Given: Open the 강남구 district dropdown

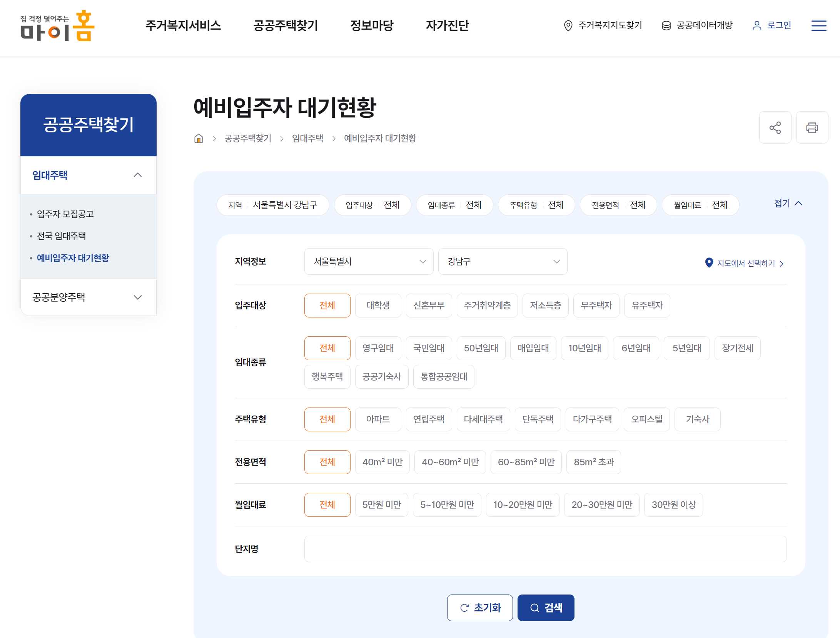Looking at the screenshot, I should pyautogui.click(x=502, y=262).
